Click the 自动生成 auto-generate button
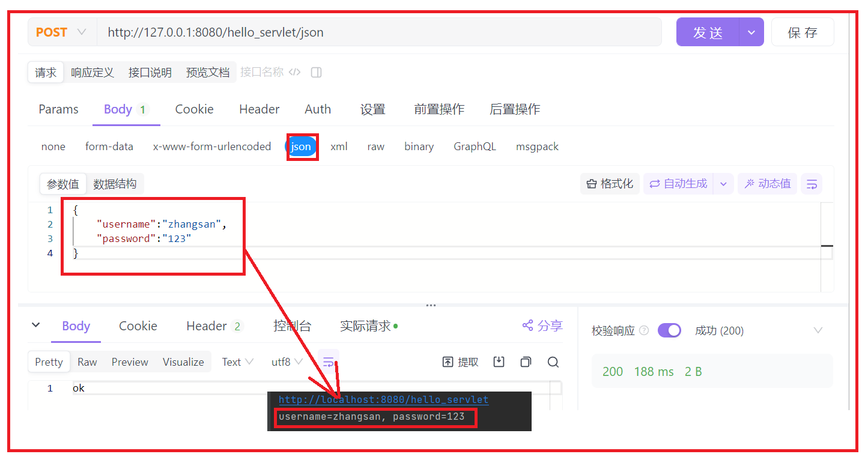The image size is (868, 460). tap(678, 184)
